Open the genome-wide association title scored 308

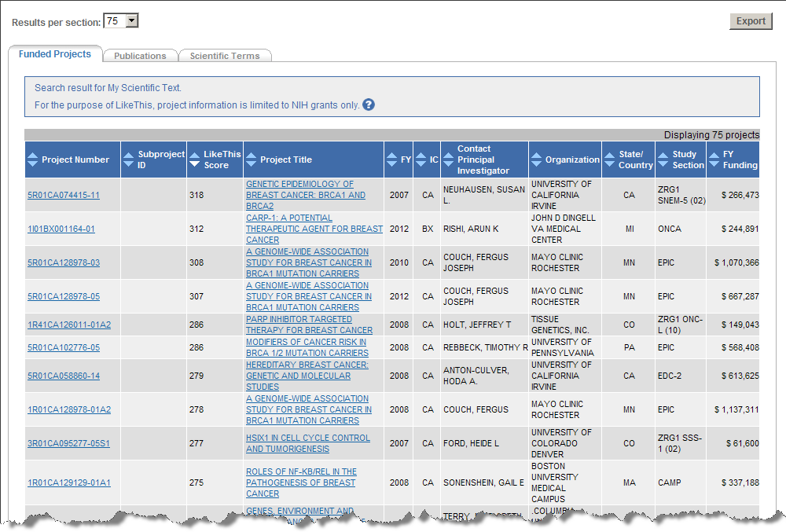(x=309, y=262)
